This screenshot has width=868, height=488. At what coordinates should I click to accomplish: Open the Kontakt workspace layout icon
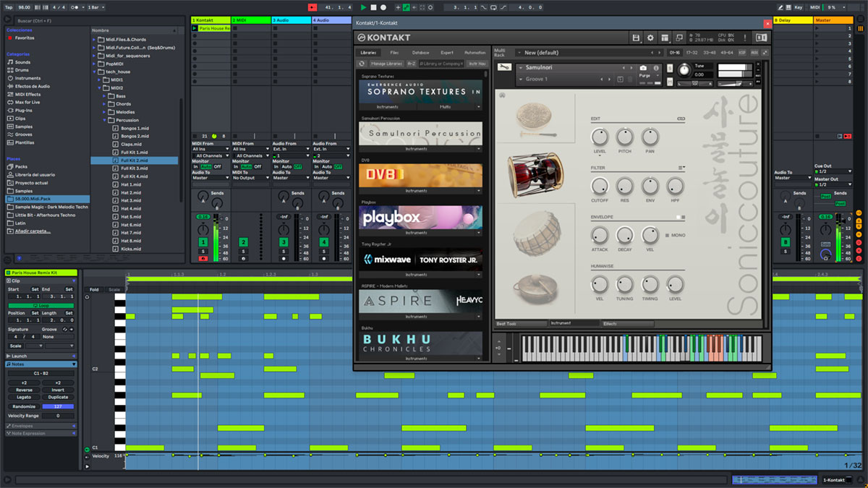tap(665, 38)
